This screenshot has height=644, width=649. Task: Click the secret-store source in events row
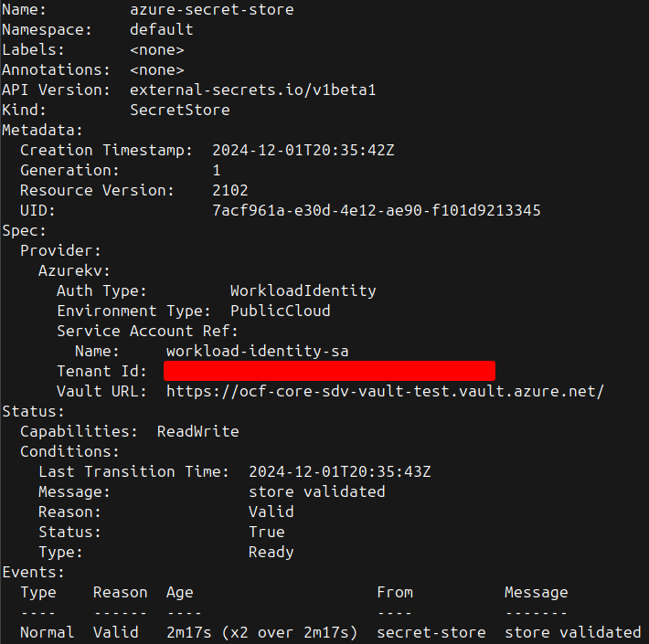tap(431, 632)
